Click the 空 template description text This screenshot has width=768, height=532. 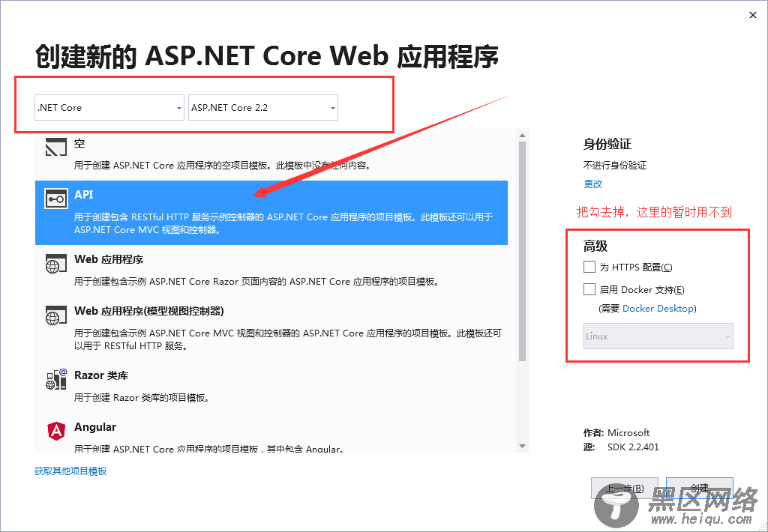pos(222,166)
